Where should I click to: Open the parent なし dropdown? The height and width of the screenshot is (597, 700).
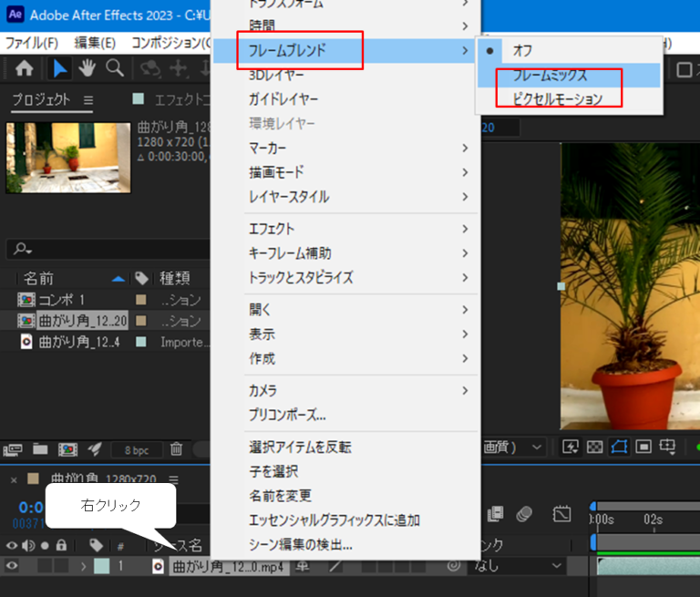coord(517,566)
